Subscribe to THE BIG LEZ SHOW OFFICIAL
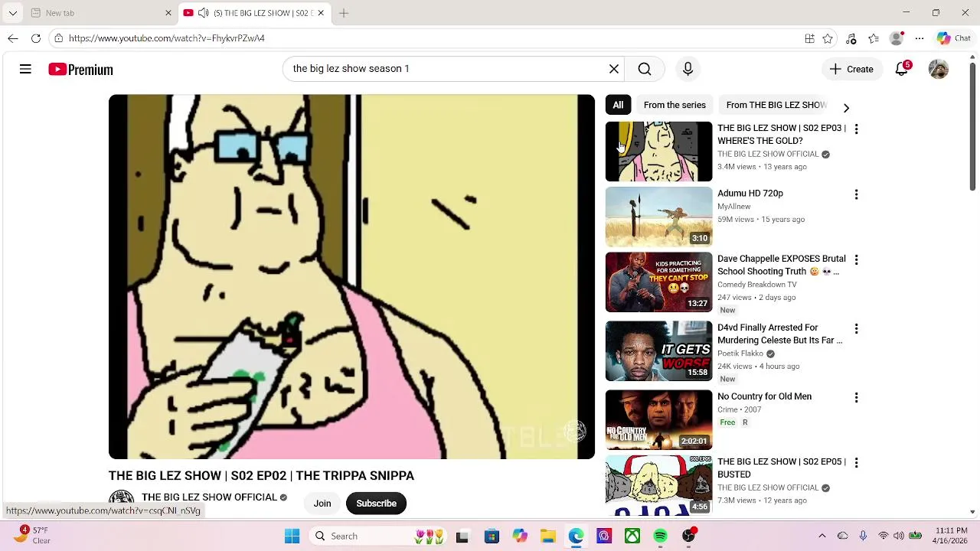Viewport: 980px width, 551px height. pos(376,504)
